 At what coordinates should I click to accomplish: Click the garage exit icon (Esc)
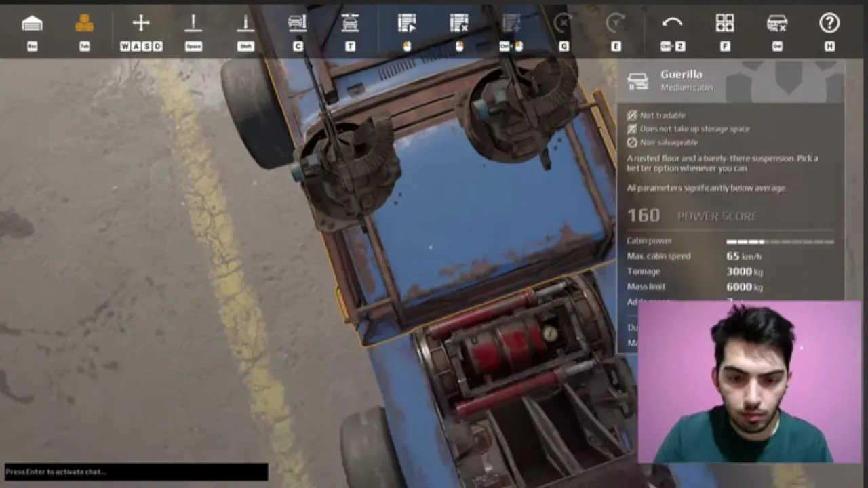(x=32, y=24)
